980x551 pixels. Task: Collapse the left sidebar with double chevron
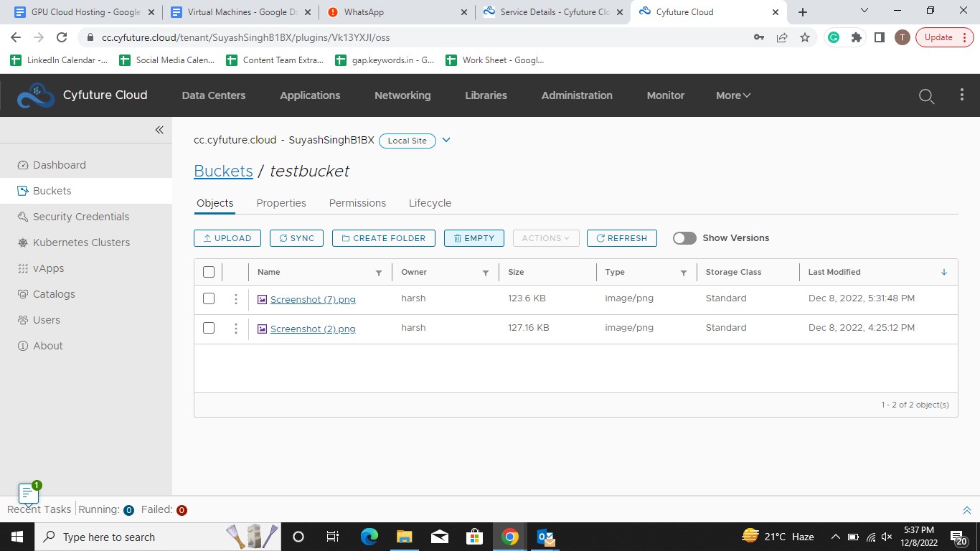pos(159,130)
